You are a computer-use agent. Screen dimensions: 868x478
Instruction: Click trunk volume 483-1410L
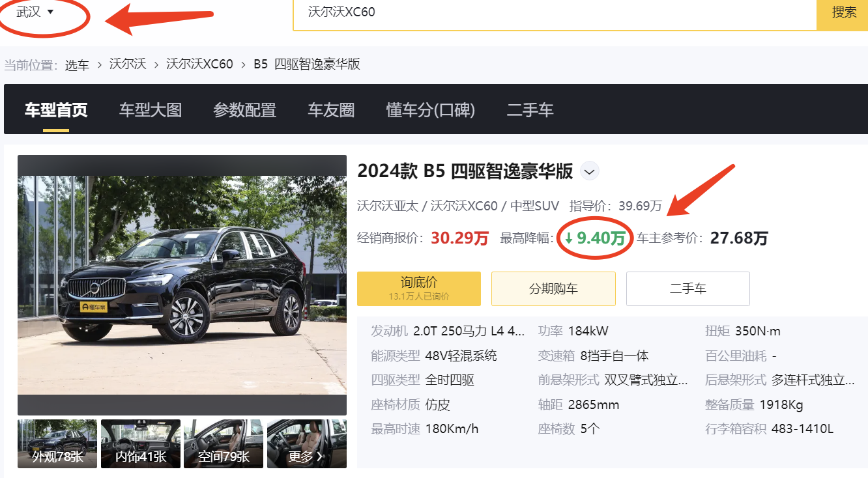click(x=802, y=429)
